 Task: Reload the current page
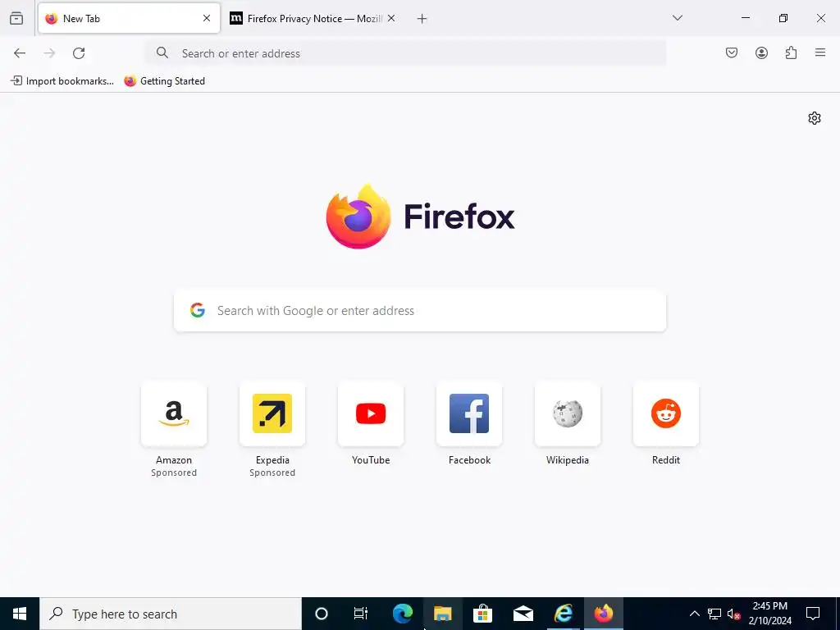pyautogui.click(x=79, y=53)
